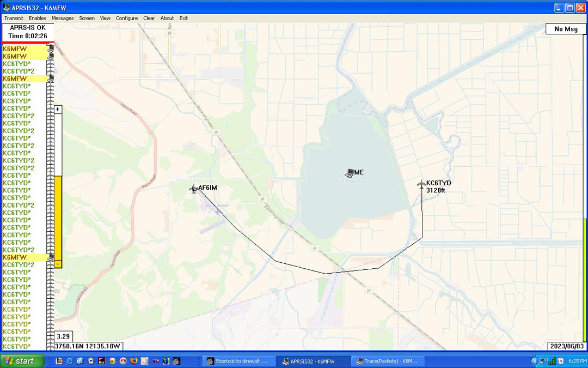The height and width of the screenshot is (368, 588).
Task: Click the No Msg button
Action: [x=566, y=29]
